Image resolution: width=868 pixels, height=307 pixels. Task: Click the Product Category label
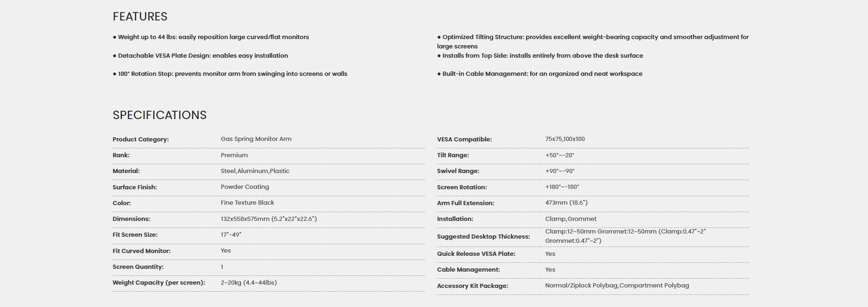click(x=140, y=140)
